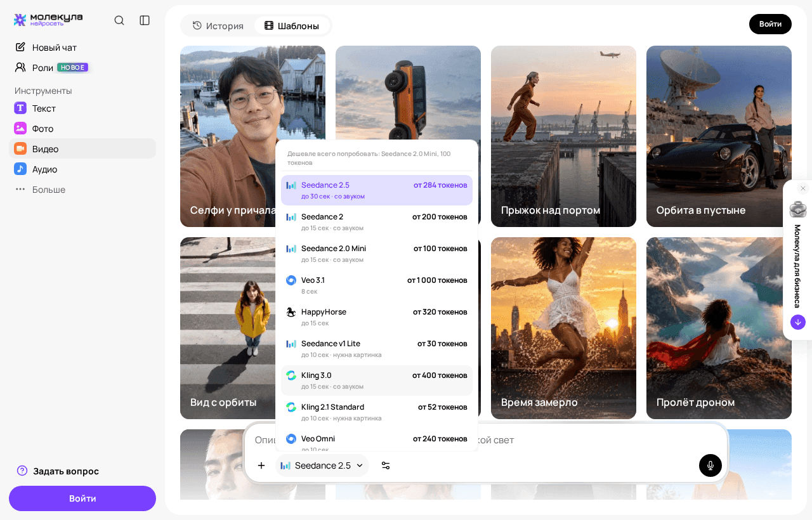This screenshot has height=520, width=812.
Task: Open the search icon in sidebar
Action: 119,20
